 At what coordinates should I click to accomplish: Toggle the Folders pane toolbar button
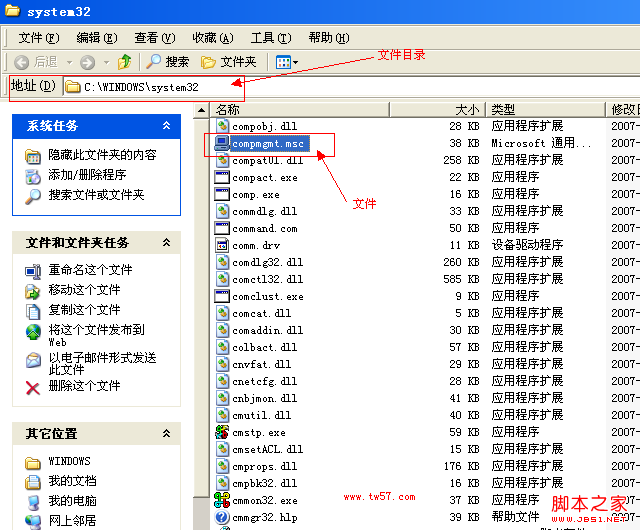229,62
